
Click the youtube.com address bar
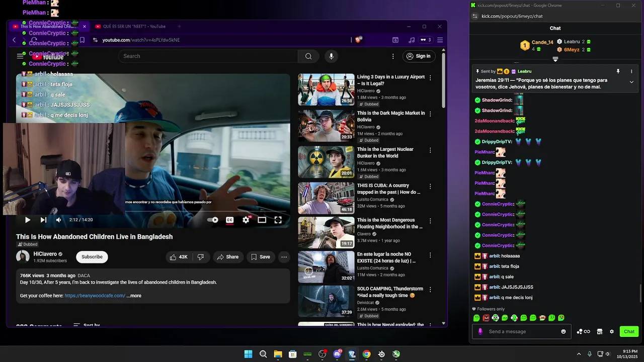point(221,40)
